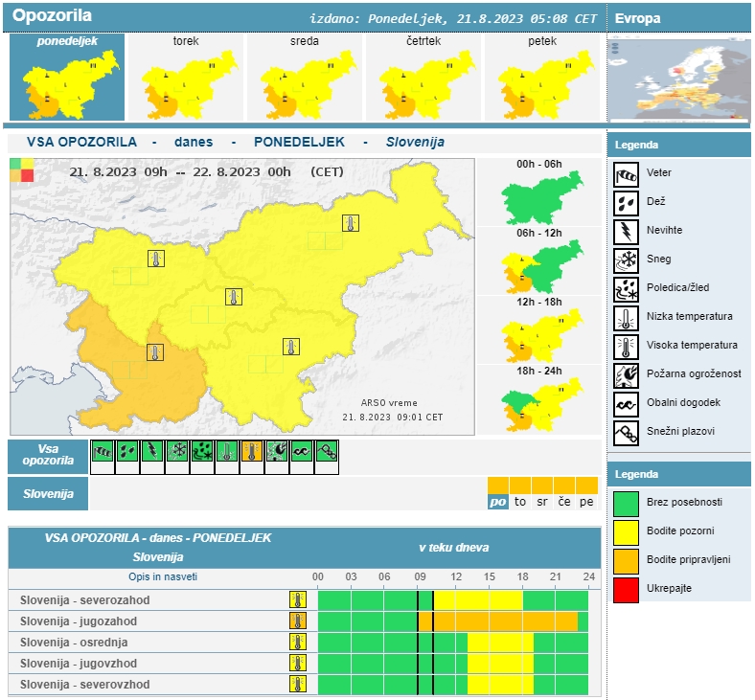Select the avalanche warning filter icon
Viewport: 755px width, 700px height.
(327, 452)
